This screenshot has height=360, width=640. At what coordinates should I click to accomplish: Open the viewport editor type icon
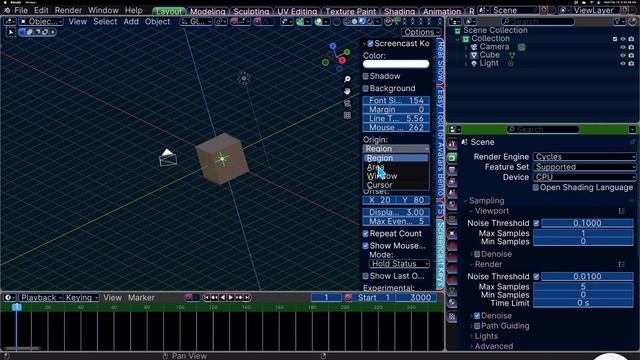click(9, 21)
